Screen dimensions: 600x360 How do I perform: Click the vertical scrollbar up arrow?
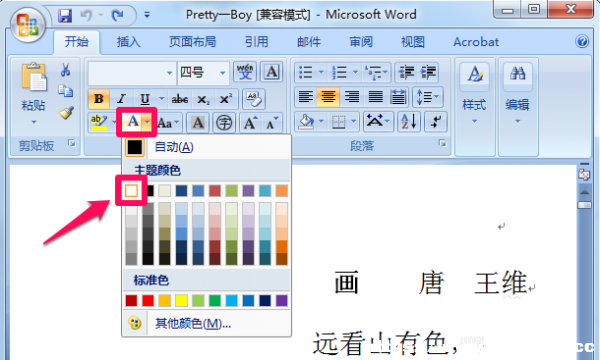pos(584,192)
